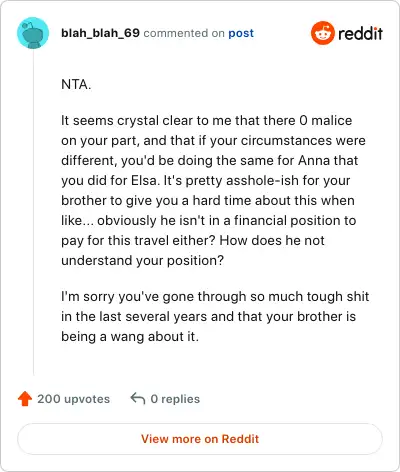Open the "0 replies" label
Viewport: 400px width, 472px height.
[175, 399]
